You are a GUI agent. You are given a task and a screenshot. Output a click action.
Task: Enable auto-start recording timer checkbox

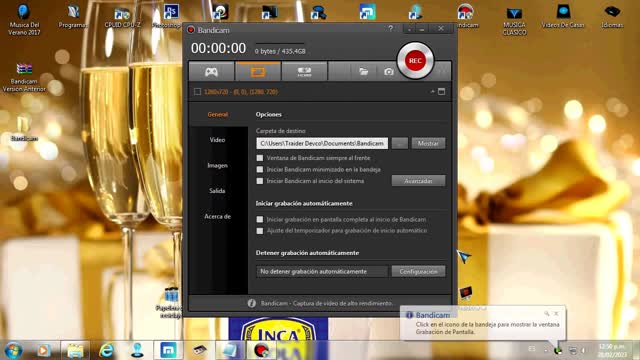(260, 231)
